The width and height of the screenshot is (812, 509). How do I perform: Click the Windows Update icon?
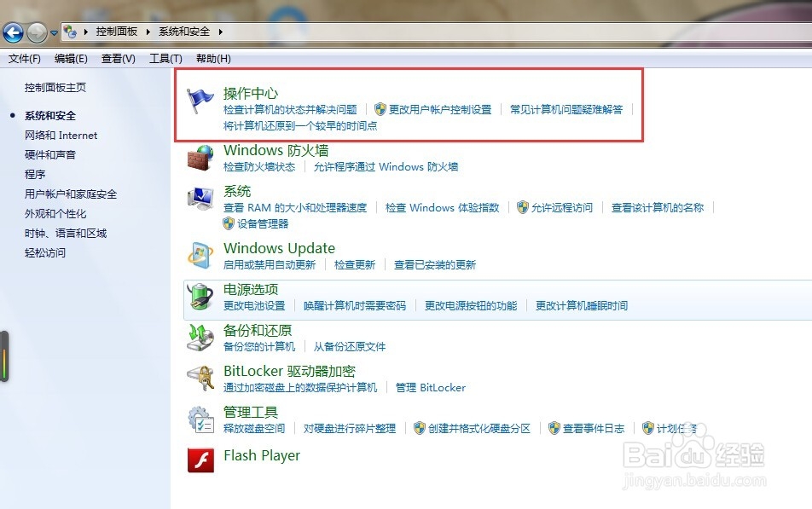[x=200, y=256]
